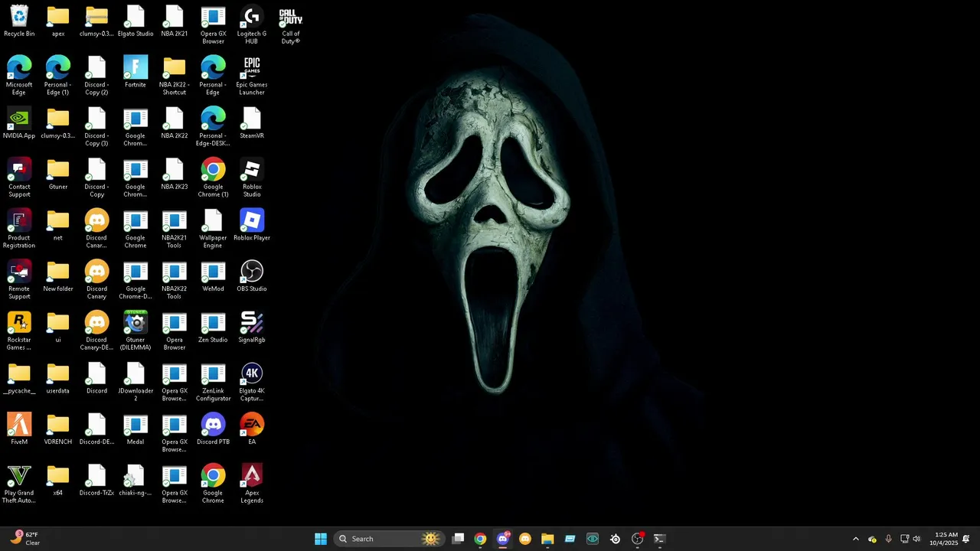Select the EA app shortcut
Screen dimensions: 980x551
click(x=252, y=429)
